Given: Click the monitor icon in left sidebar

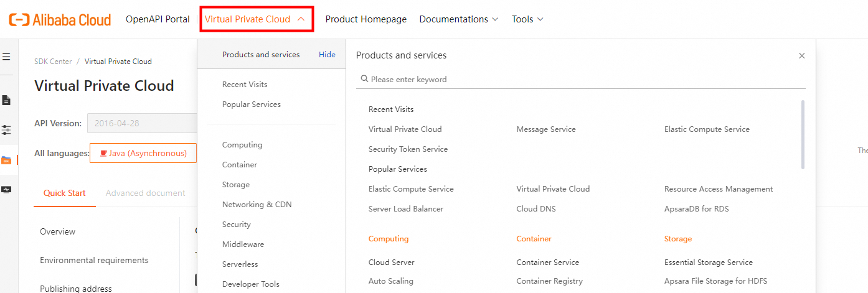Looking at the screenshot, I should click(6, 190).
